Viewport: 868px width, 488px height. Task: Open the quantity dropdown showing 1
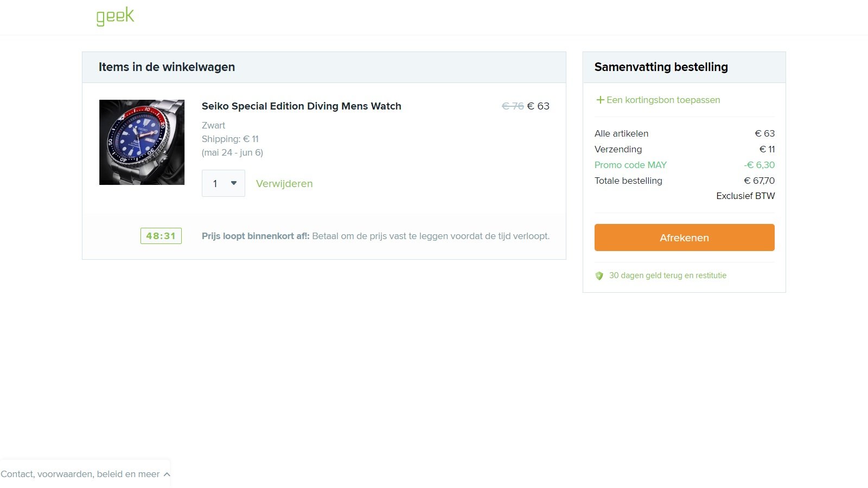224,183
